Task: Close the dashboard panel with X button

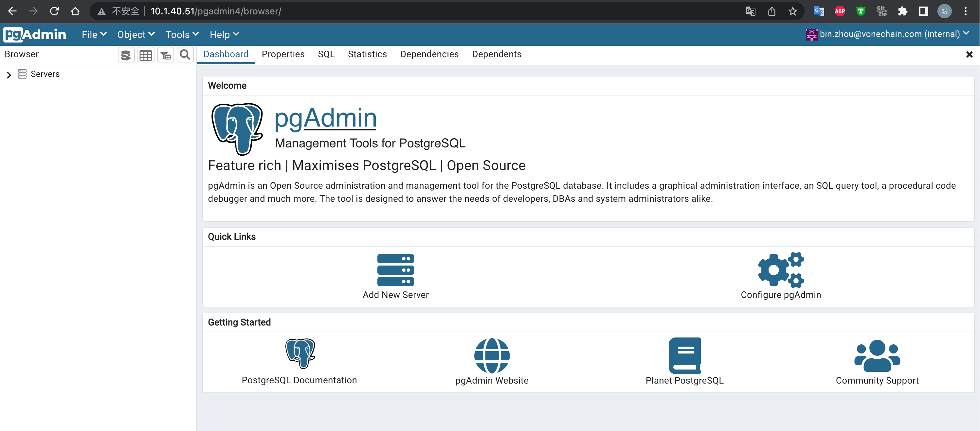Action: coord(969,55)
